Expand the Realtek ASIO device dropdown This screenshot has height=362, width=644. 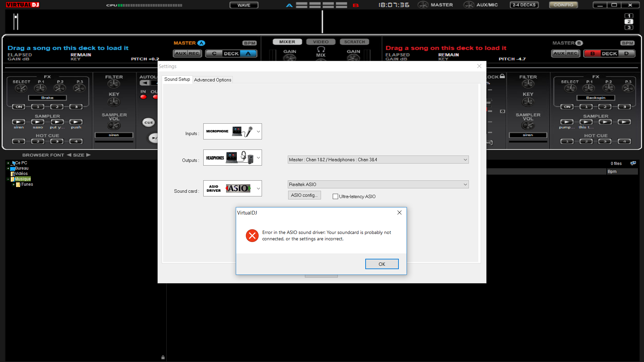point(378,184)
